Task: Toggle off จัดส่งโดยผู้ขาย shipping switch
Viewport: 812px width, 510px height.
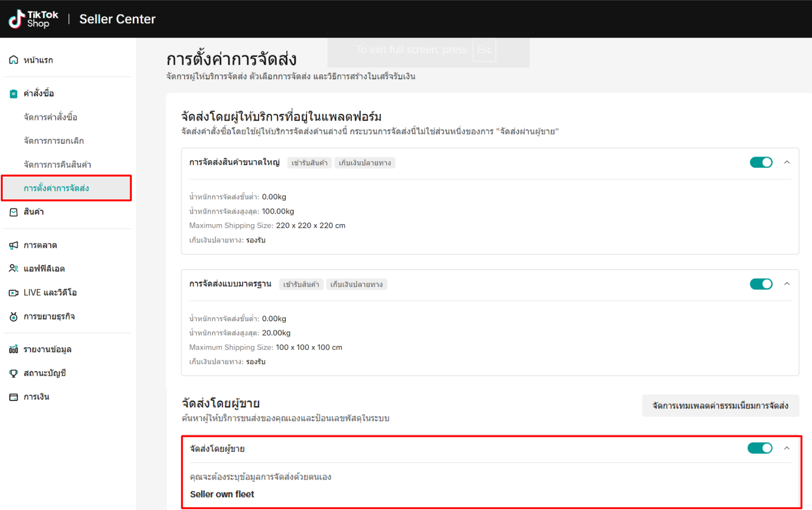Action: pos(759,448)
